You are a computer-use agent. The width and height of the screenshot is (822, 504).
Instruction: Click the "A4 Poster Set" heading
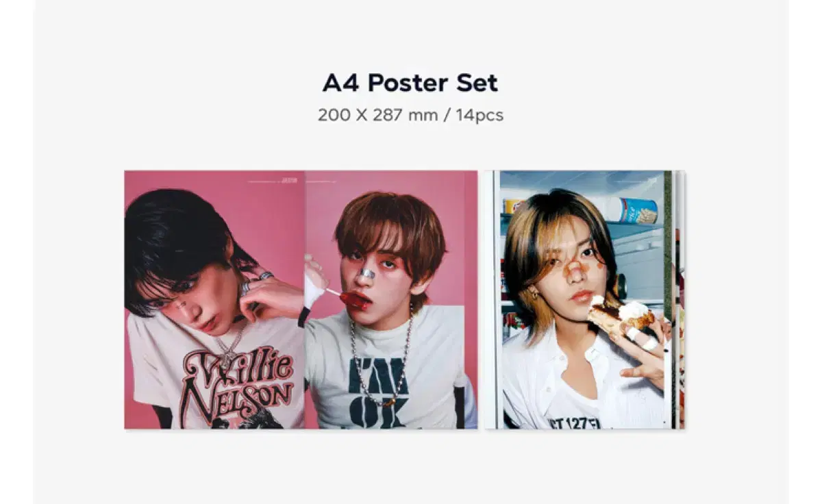(x=410, y=83)
